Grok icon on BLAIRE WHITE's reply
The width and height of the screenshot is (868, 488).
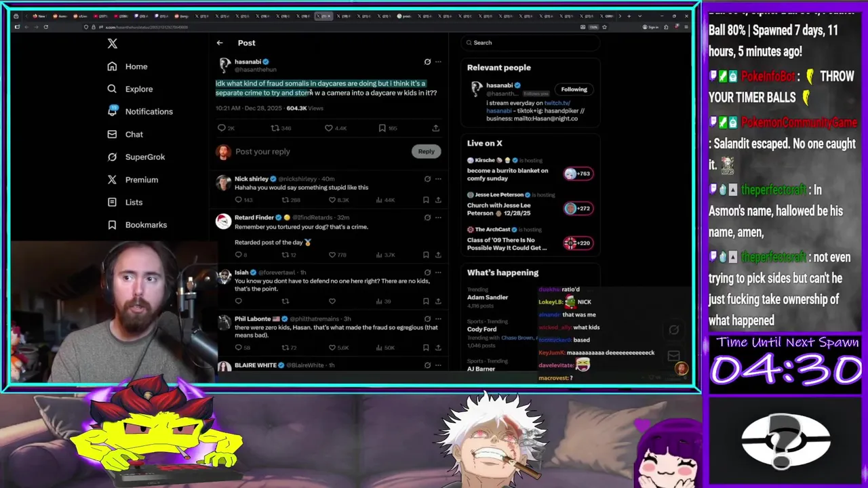pyautogui.click(x=427, y=365)
